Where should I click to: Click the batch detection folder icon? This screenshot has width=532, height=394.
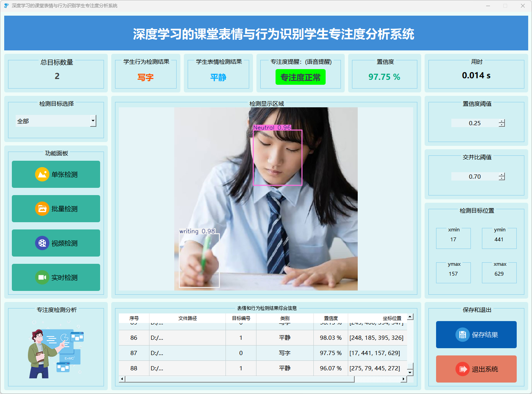[42, 209]
